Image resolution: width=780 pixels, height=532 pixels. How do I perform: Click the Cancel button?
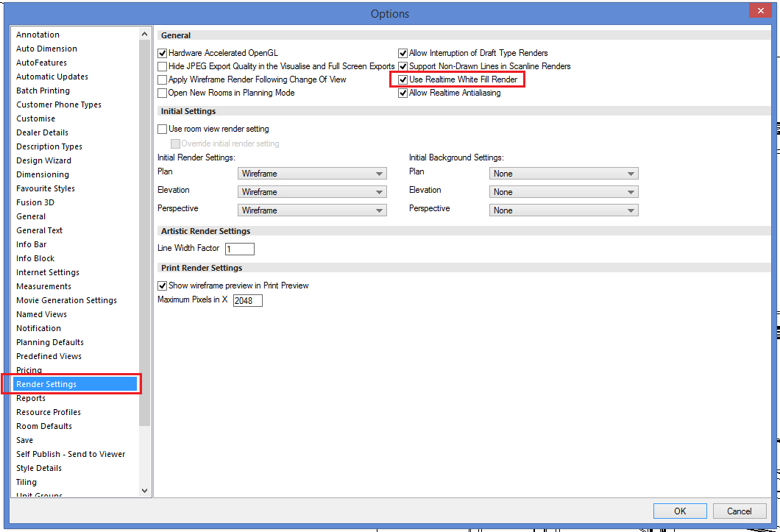click(740, 511)
